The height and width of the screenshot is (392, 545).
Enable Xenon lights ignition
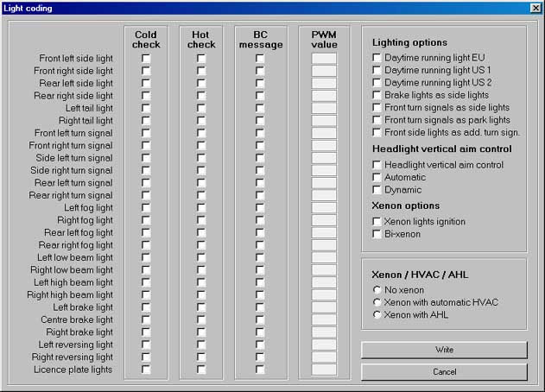pyautogui.click(x=377, y=222)
